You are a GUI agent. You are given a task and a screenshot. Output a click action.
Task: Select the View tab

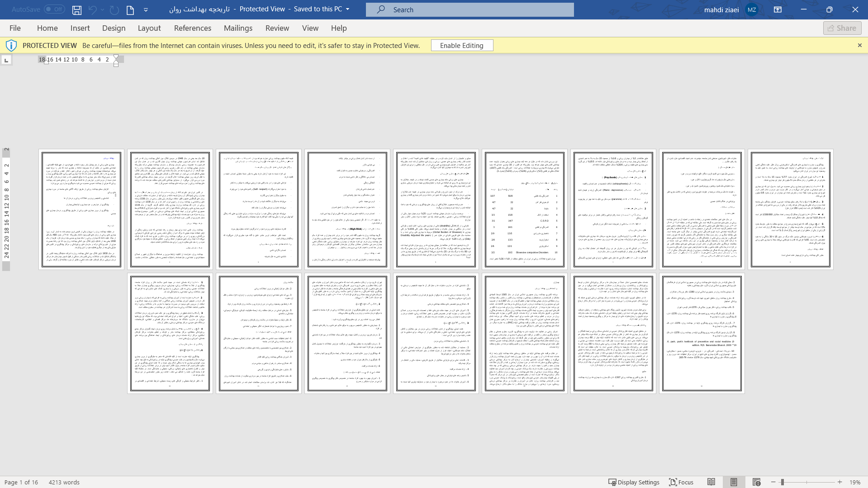point(310,28)
